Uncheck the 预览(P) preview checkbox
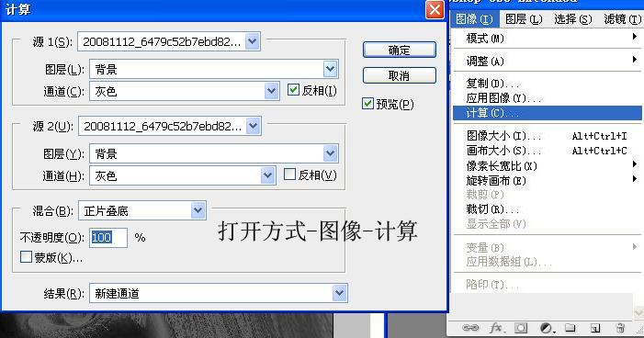This screenshot has width=644, height=338. point(368,103)
